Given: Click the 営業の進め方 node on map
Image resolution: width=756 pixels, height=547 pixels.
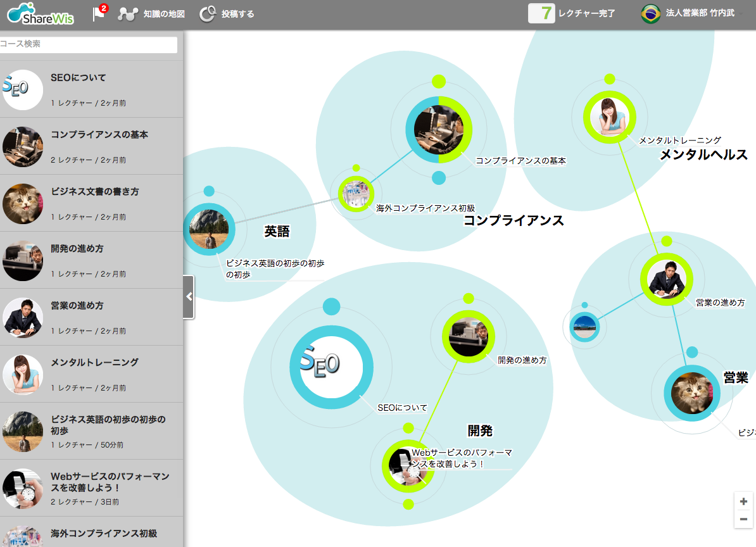Looking at the screenshot, I should click(x=666, y=279).
